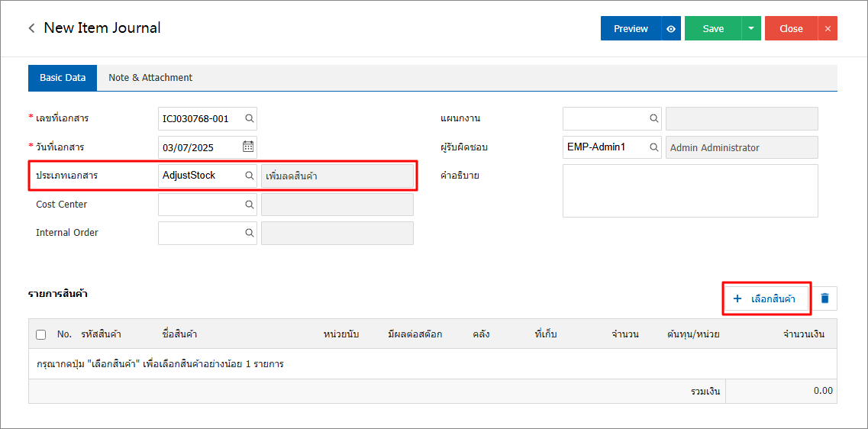The width and height of the screenshot is (868, 429).
Task: Select the Basic Data tab
Action: click(x=63, y=78)
